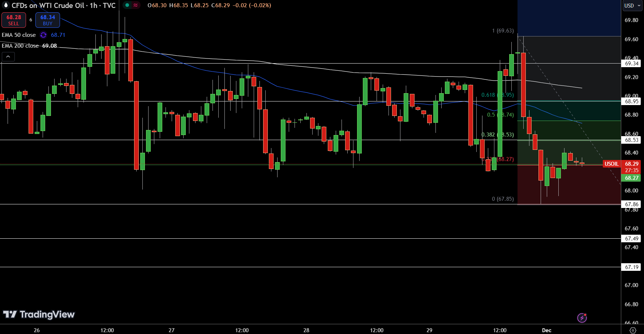Click the 29 date label on time axis
This screenshot has width=644, height=334.
coord(429,330)
